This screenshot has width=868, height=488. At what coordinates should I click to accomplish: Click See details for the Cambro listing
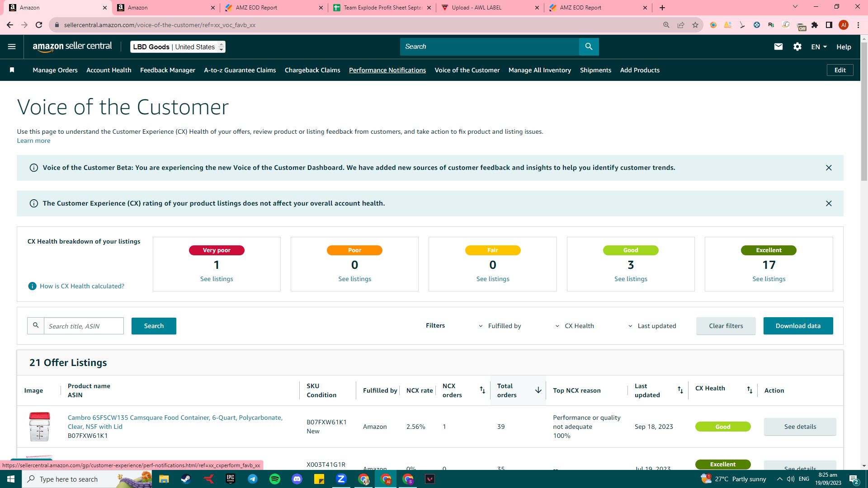coord(800,427)
